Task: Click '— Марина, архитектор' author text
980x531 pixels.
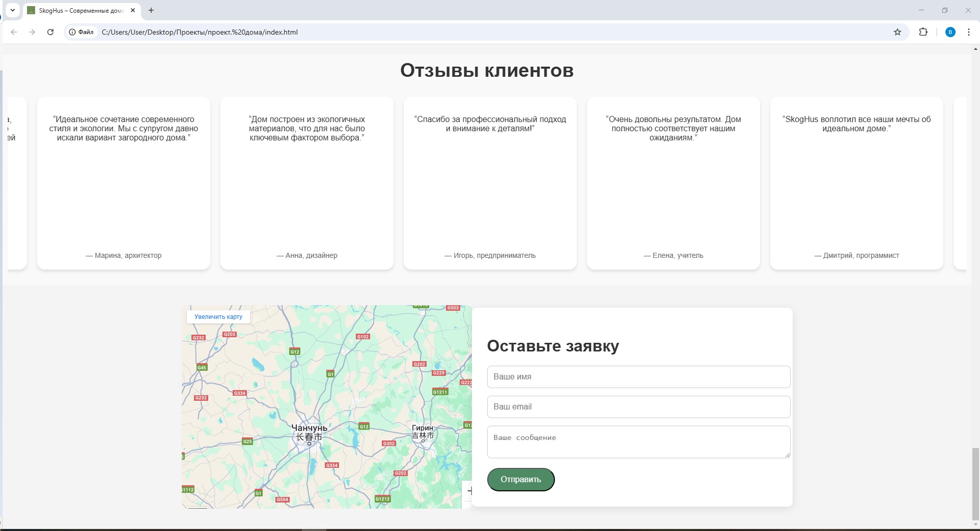Action: [x=124, y=255]
